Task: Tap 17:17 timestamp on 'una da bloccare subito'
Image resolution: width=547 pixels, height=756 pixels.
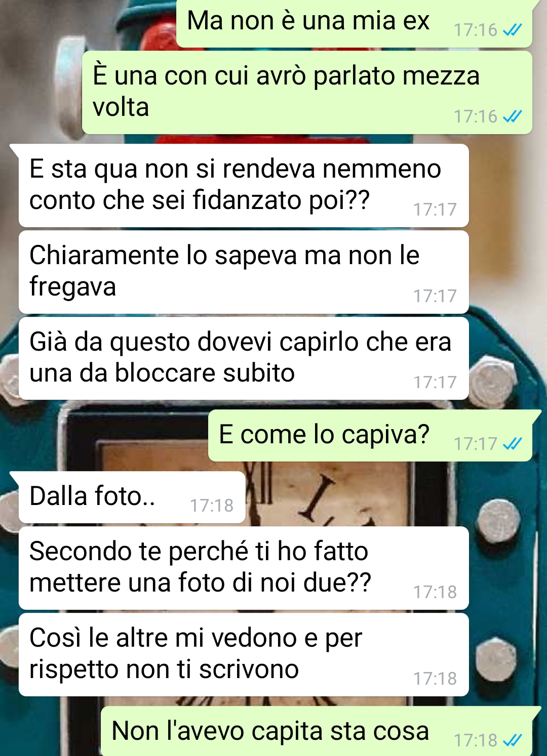Action: click(435, 383)
